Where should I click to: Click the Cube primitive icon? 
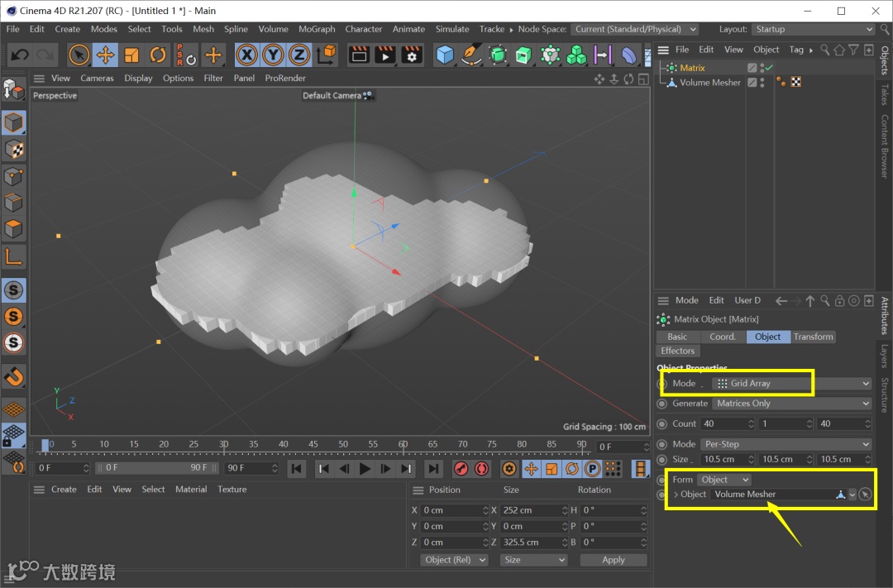(446, 55)
